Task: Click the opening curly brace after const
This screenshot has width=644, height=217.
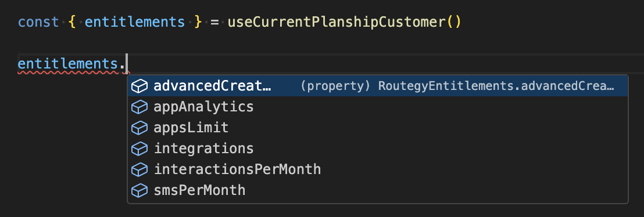Action: [72, 21]
